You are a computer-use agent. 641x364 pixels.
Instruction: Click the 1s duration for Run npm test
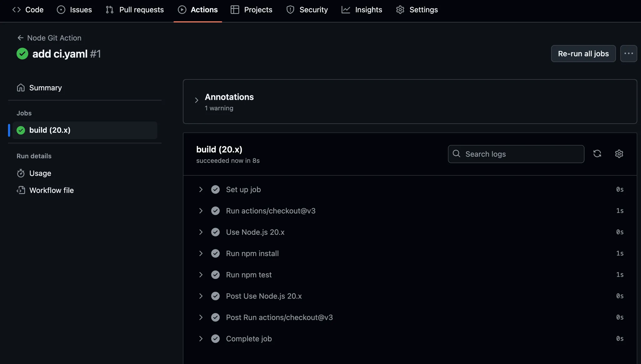coord(620,275)
